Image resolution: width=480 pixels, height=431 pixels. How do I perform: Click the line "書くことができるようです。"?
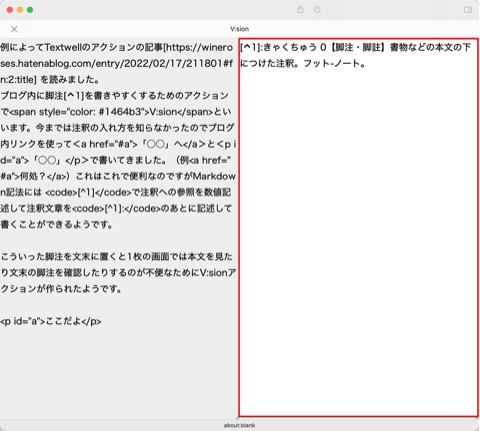click(x=57, y=224)
